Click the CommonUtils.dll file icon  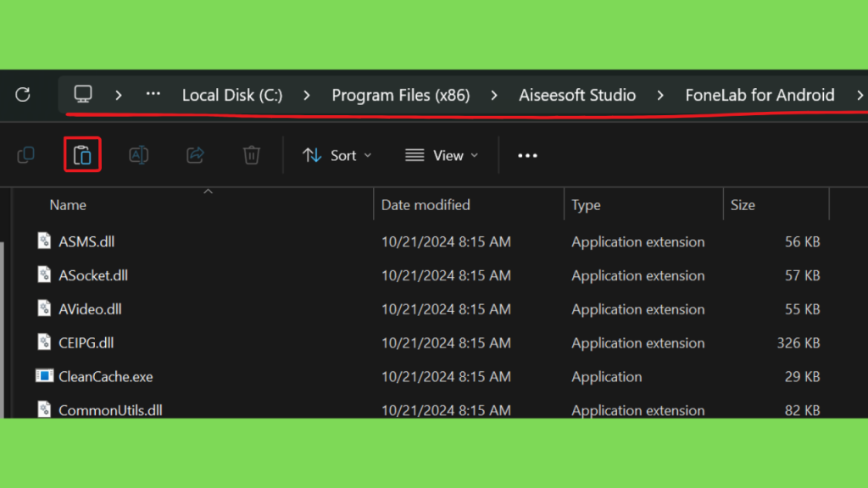(44, 409)
